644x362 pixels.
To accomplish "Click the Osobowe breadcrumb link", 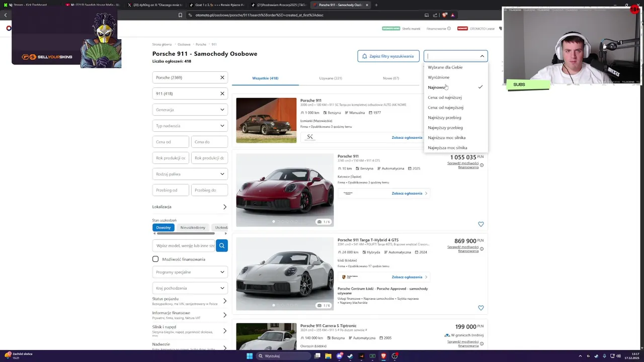I will (x=184, y=44).
